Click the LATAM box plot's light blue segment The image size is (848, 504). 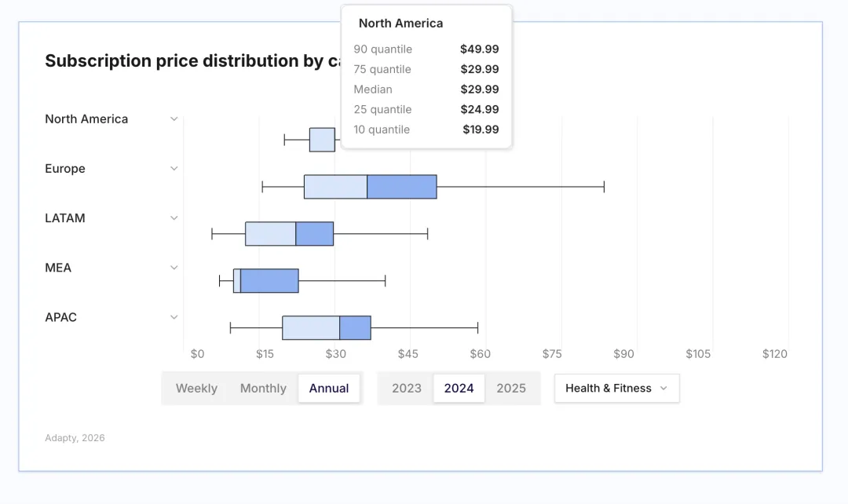click(270, 234)
